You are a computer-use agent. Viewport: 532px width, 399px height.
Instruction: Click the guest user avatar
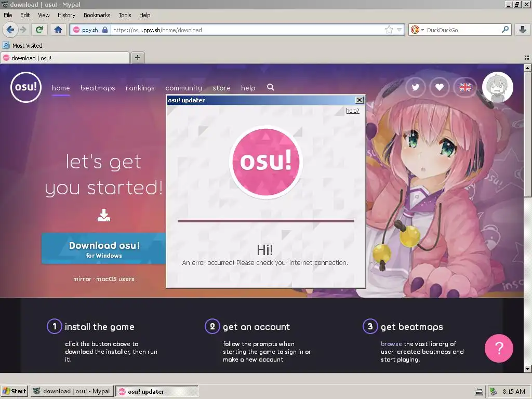(497, 87)
